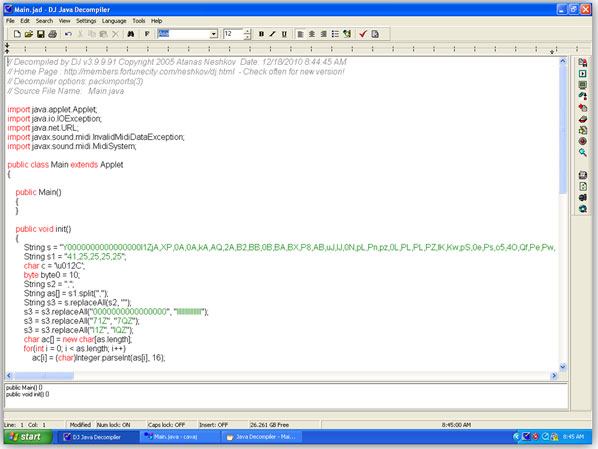Viewport: 598px width, 449px height.
Task: Click the bullet list icon
Action: pyautogui.click(x=335, y=34)
